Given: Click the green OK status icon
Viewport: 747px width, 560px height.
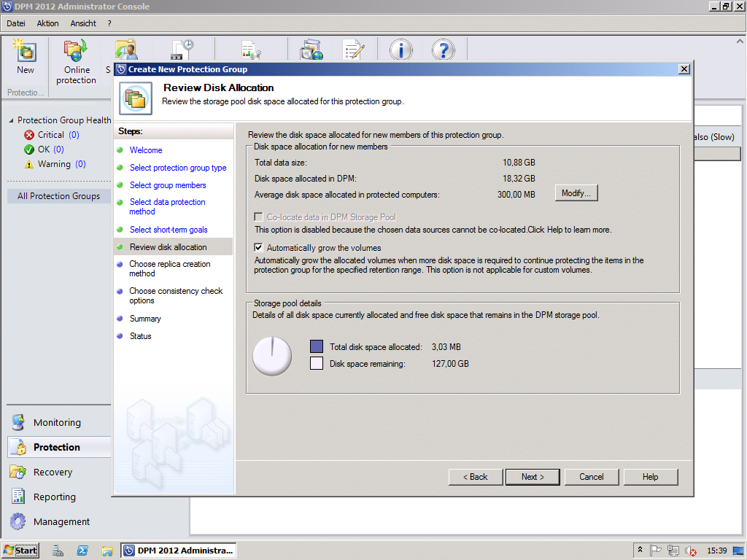Looking at the screenshot, I should [x=29, y=149].
